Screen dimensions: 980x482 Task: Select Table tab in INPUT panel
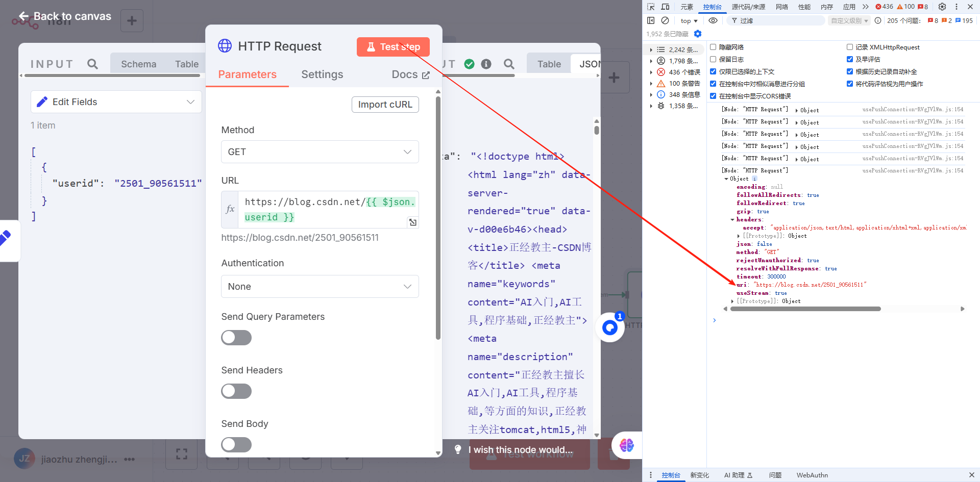[187, 64]
